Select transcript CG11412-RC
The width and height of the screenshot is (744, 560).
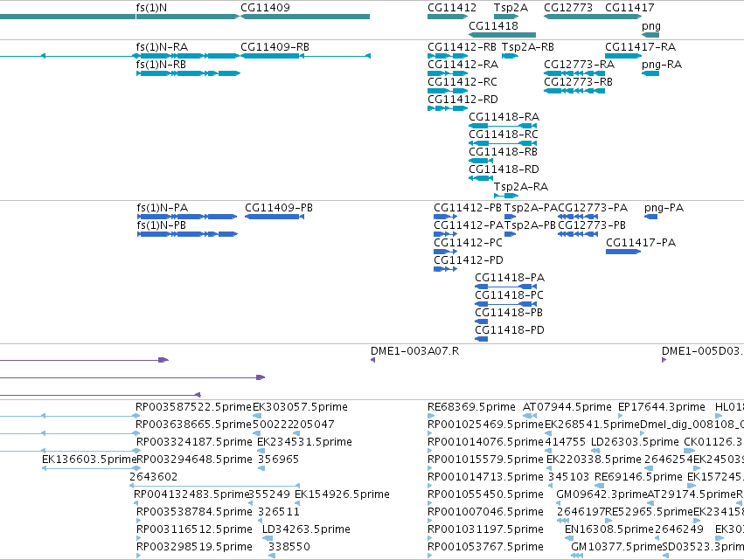tap(462, 82)
